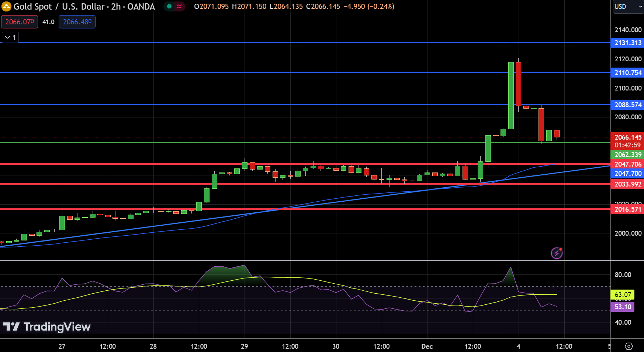Click the 29 date label on time axis
The image size is (644, 352).
pos(244,346)
